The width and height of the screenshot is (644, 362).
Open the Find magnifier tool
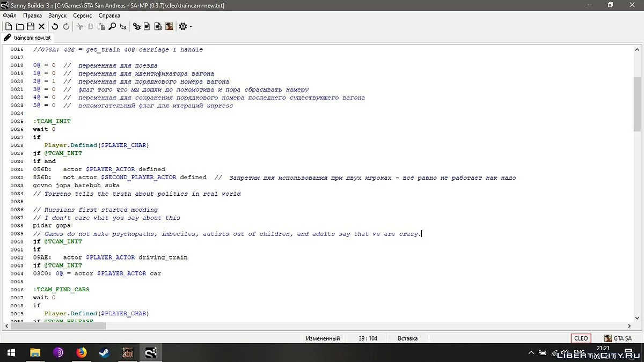(112, 26)
